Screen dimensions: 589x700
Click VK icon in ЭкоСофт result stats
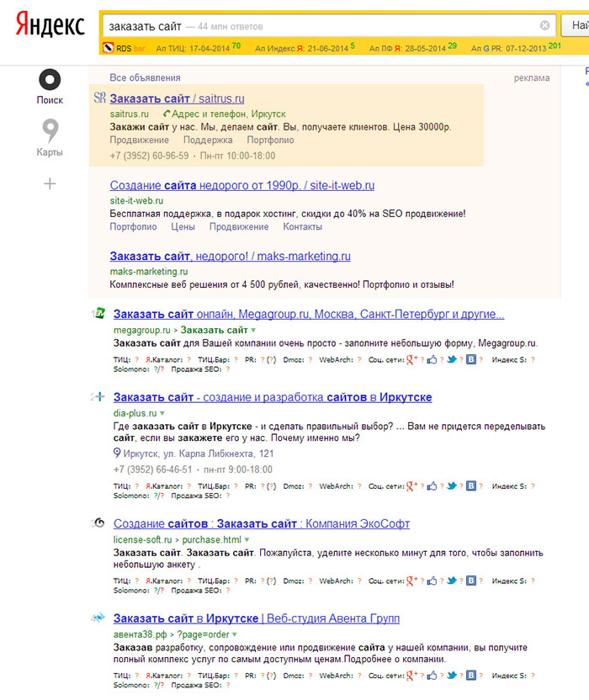point(471,581)
